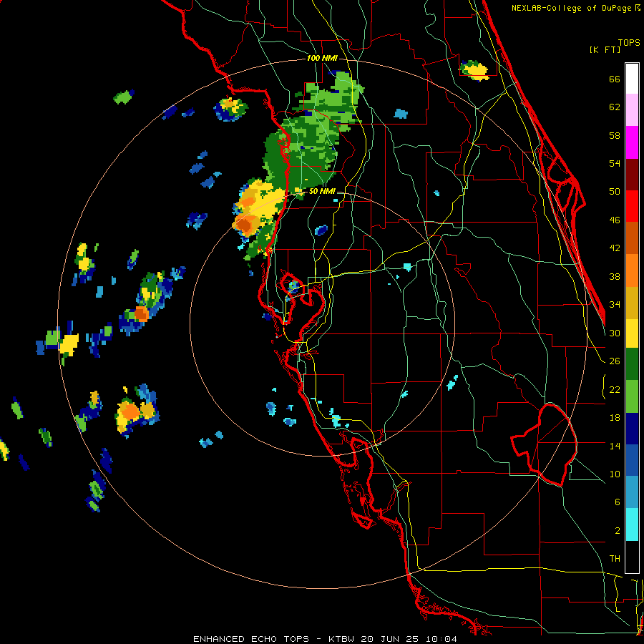
Task: Select the gold legend swatch
Action: click(x=632, y=303)
